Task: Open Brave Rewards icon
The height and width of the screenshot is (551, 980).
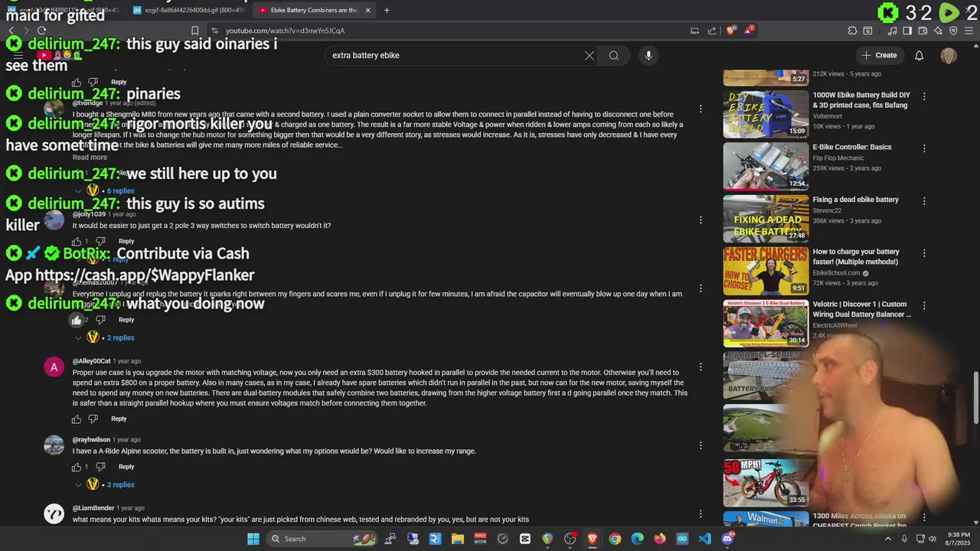Action: 748,31
